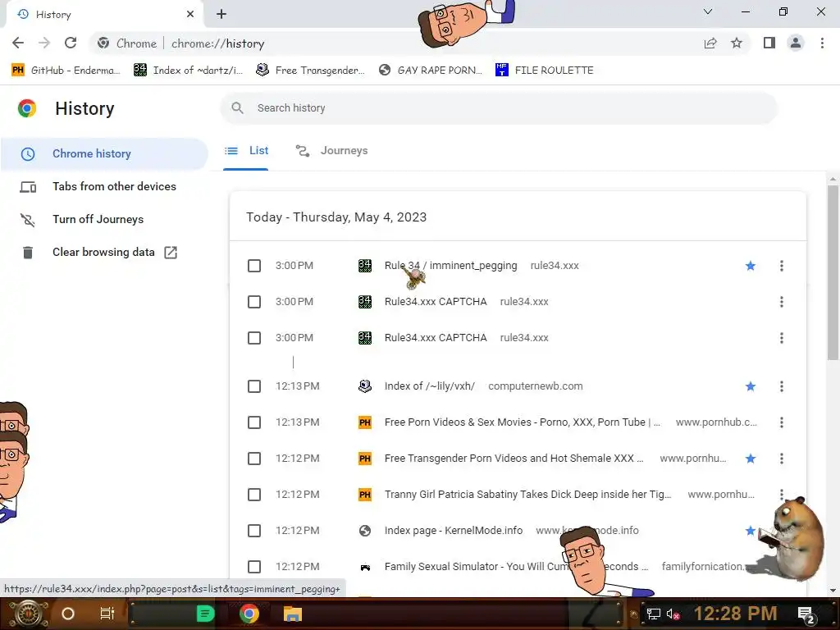Tick the checkbox for imminent_pegging entry

pos(254,266)
